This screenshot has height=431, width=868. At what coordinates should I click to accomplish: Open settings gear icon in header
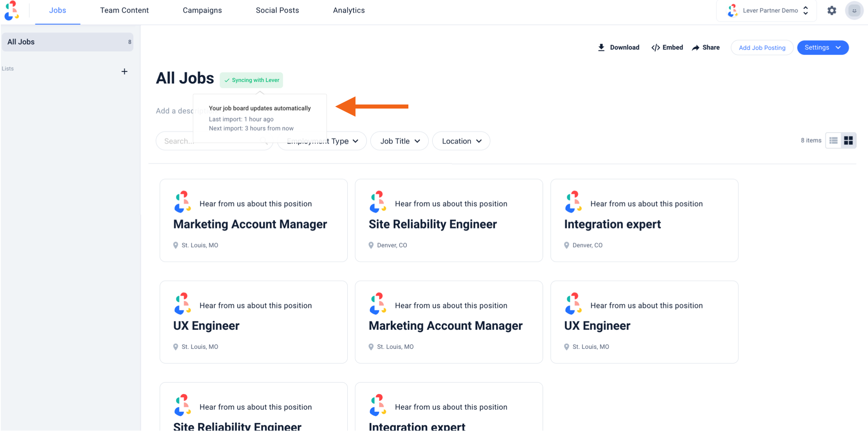(832, 11)
